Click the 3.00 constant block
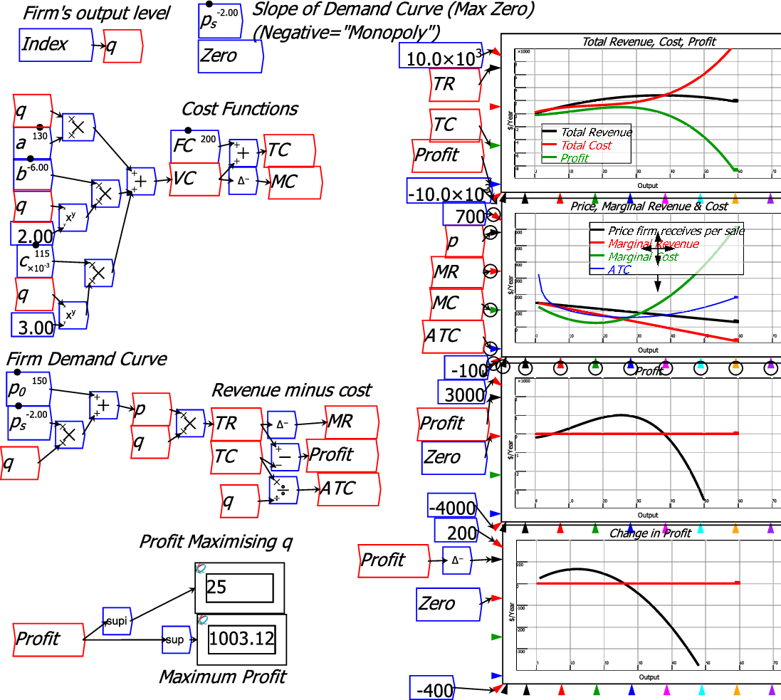 (x=33, y=325)
